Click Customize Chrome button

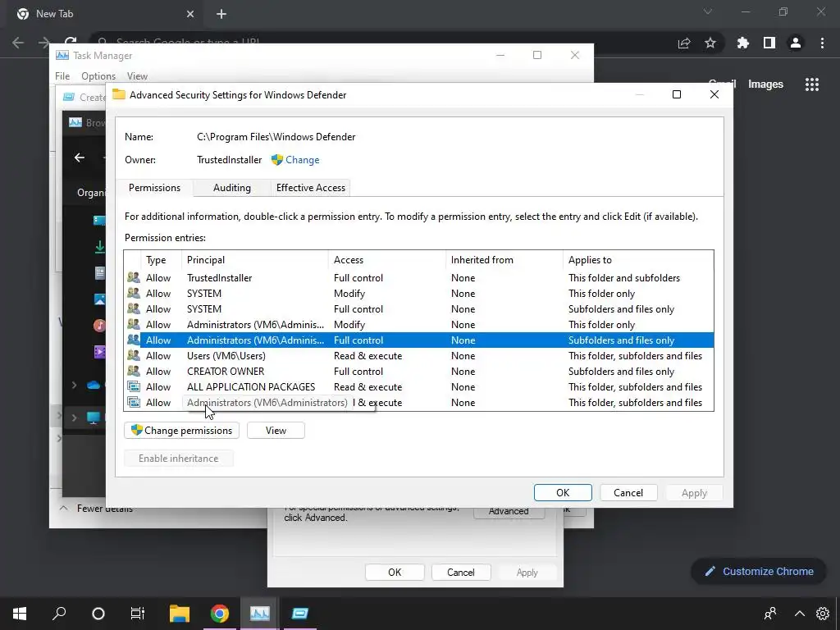point(759,571)
